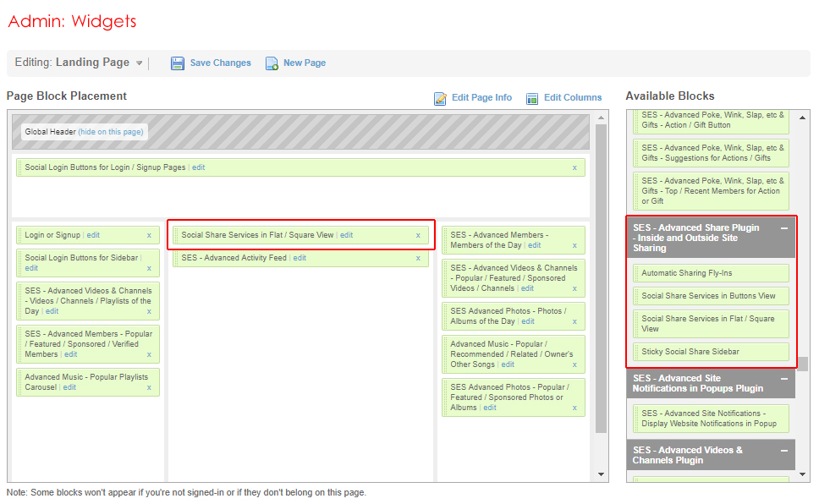This screenshot has width=819, height=504.
Task: Edit the Members of the Day block
Action: coord(534,245)
